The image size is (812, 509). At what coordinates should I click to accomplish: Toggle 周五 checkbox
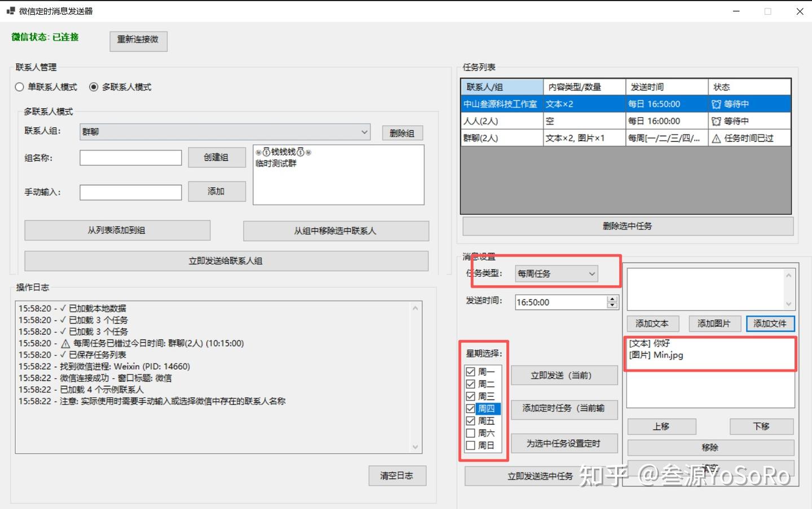[470, 421]
